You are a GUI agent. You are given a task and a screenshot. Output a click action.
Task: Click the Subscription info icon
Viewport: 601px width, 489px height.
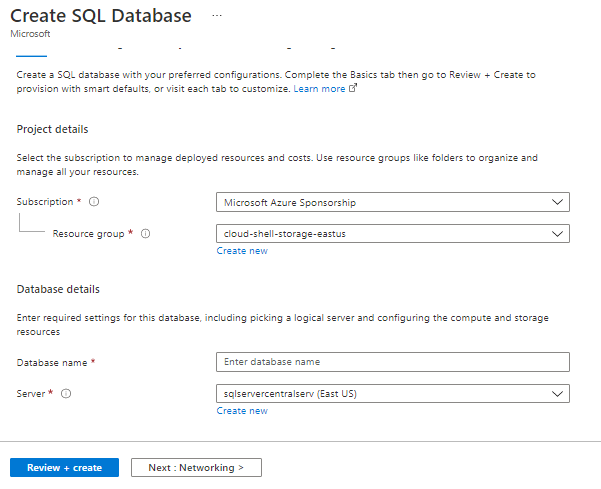click(x=94, y=202)
